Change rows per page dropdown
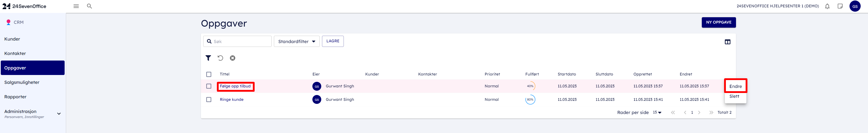868x133 pixels. point(657,112)
